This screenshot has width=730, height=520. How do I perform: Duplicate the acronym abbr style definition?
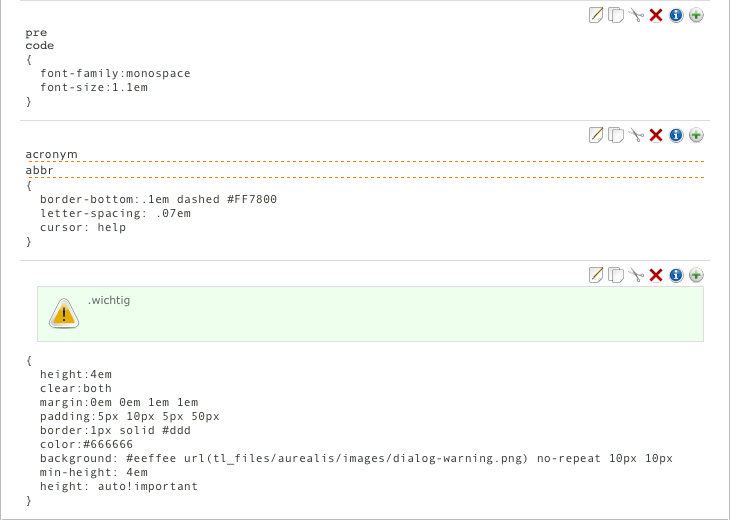click(616, 135)
